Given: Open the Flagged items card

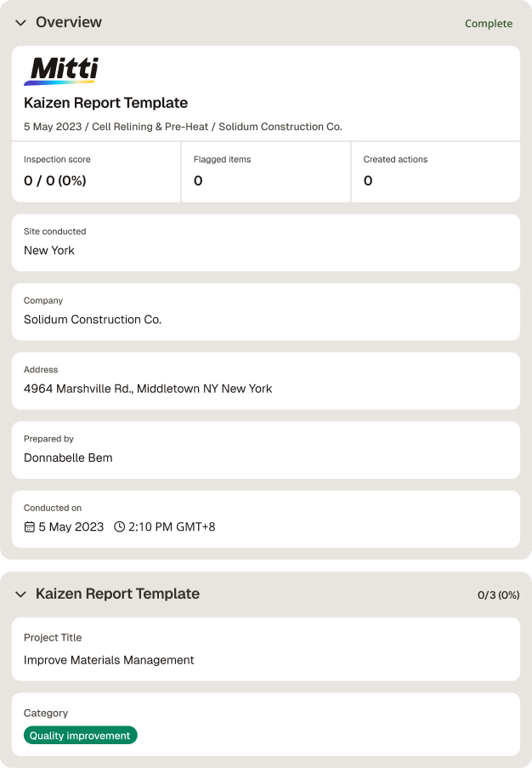Looking at the screenshot, I should tap(266, 172).
